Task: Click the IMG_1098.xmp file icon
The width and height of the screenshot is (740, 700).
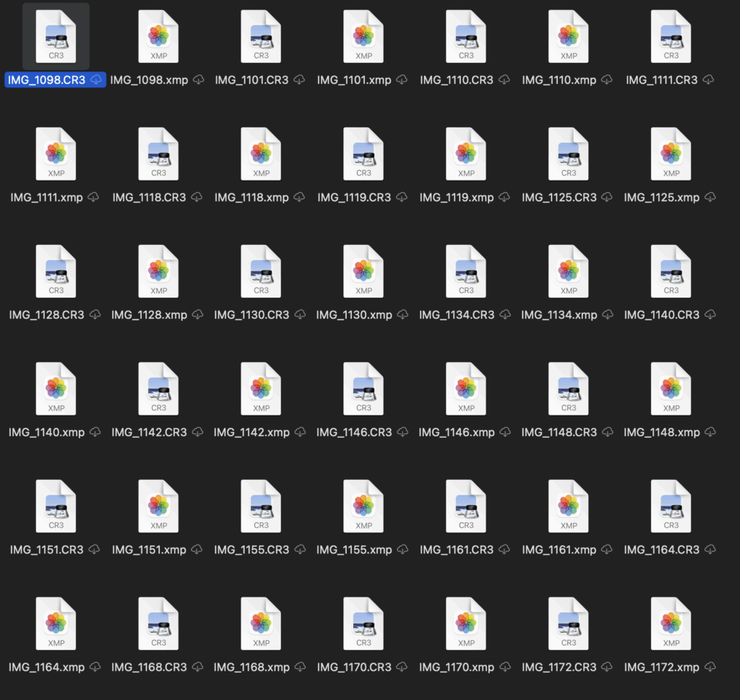Action: [158, 36]
